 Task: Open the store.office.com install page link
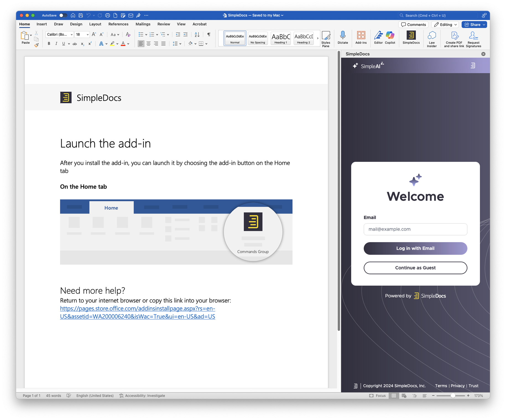pyautogui.click(x=137, y=313)
